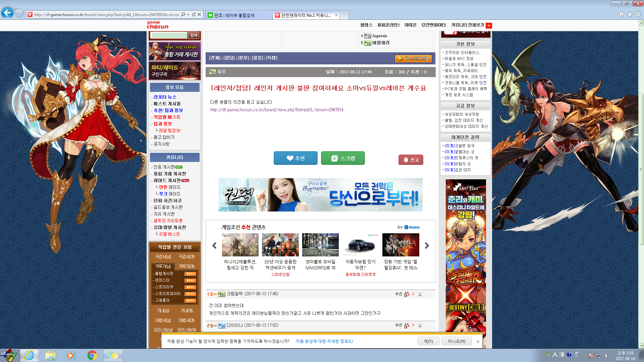
Task: Open address bar search dropdown arrow
Action: tap(189, 14)
